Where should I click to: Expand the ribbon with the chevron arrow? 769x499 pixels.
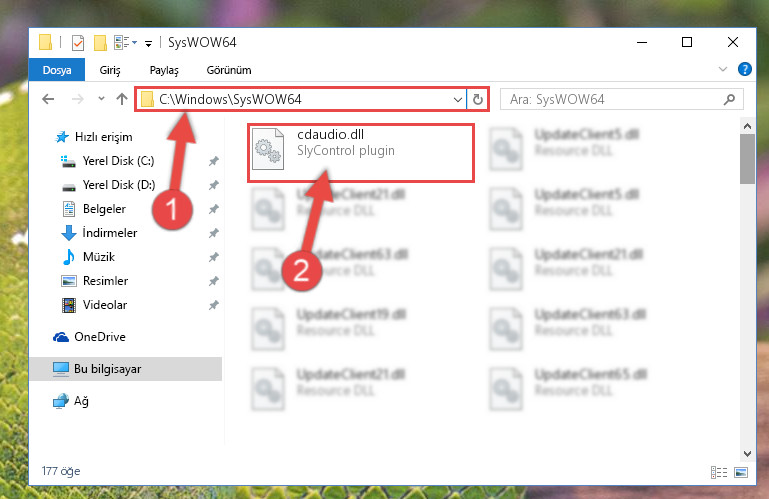(x=722, y=69)
